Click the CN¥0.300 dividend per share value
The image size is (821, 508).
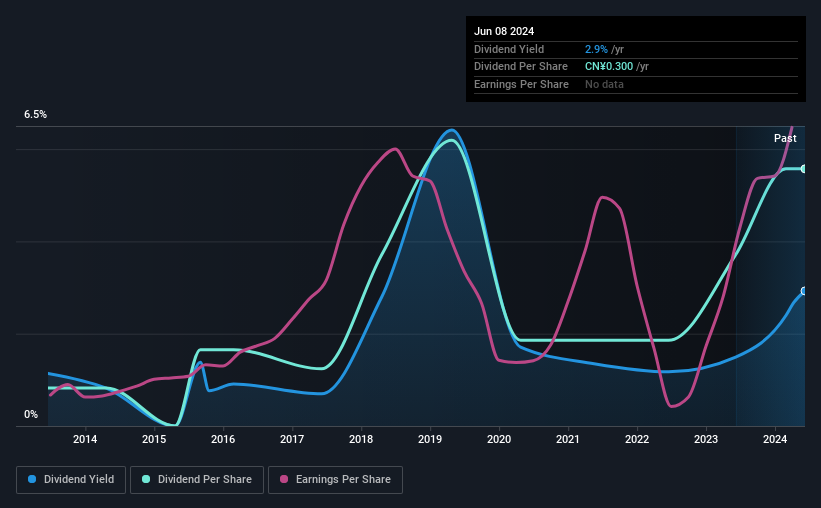point(608,67)
